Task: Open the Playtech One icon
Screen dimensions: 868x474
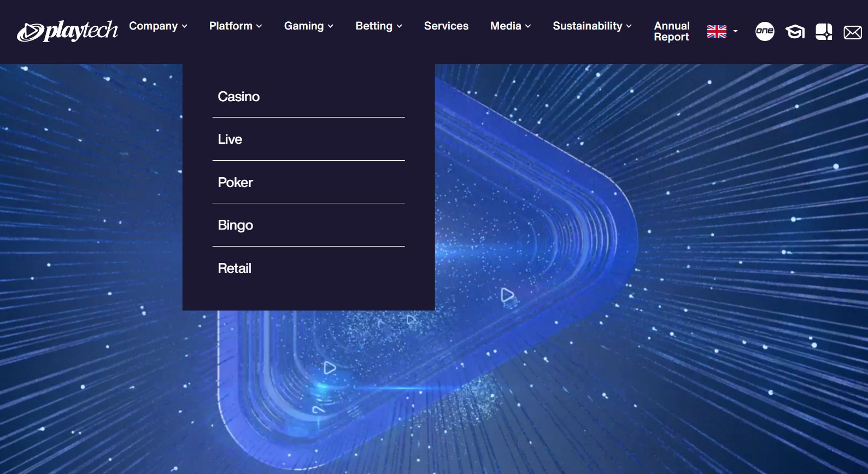Action: coord(765,31)
